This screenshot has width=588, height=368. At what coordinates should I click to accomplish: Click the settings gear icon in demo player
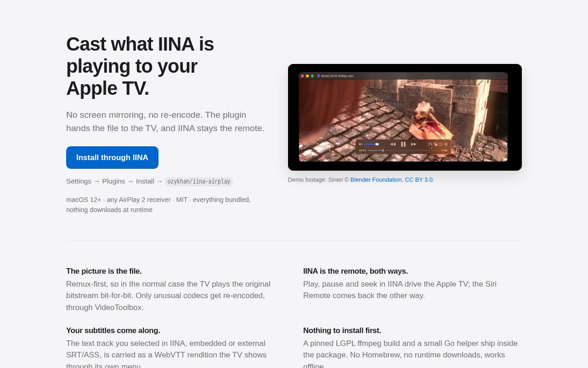pos(446,144)
